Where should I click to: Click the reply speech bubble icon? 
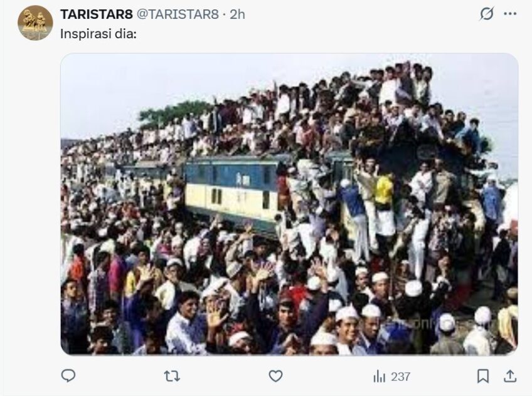(x=68, y=376)
